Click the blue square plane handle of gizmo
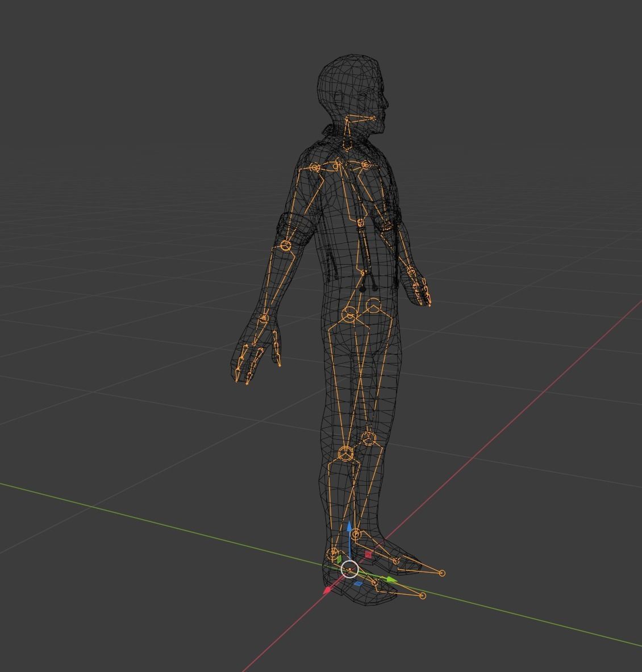 [x=358, y=584]
